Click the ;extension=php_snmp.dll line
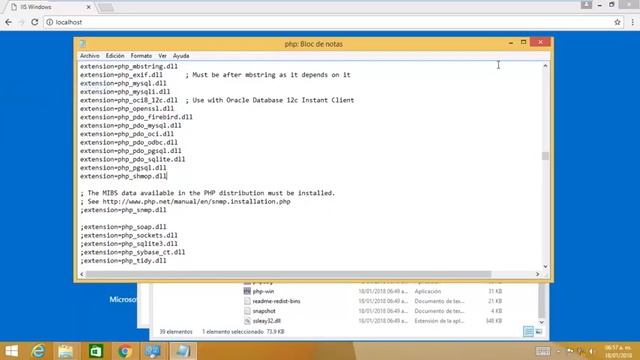Viewport: 640px width, 360px height. point(123,210)
